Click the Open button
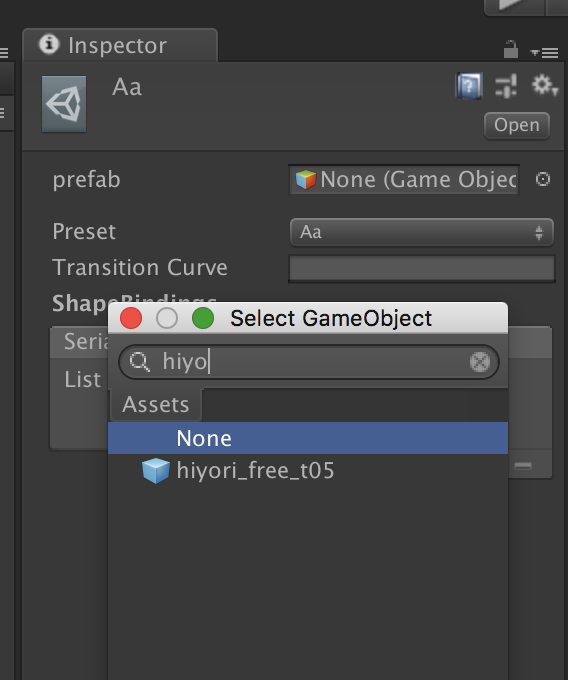The image size is (568, 680). pos(517,126)
